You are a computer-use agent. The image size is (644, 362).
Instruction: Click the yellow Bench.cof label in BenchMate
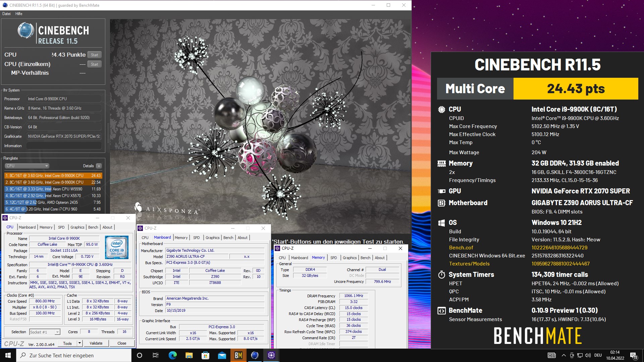tap(461, 248)
